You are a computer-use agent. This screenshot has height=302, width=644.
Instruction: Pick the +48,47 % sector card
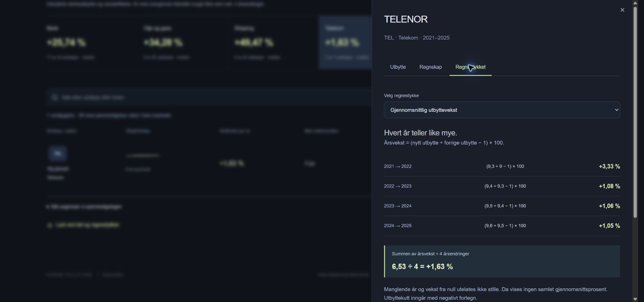point(273,43)
